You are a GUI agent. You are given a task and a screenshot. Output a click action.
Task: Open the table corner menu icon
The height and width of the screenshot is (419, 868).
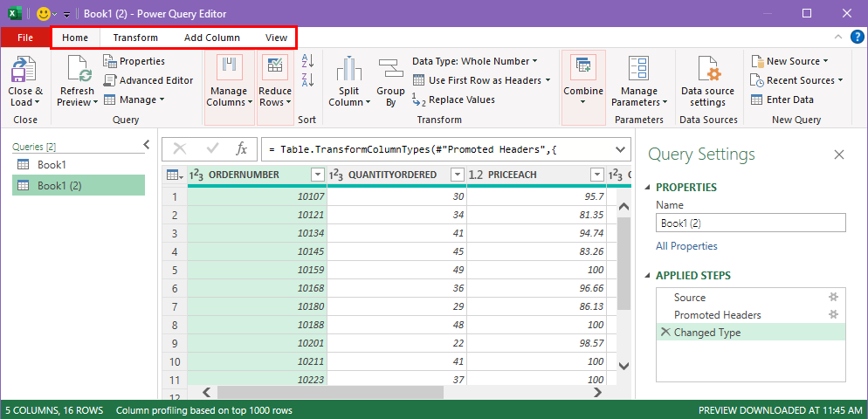(175, 175)
